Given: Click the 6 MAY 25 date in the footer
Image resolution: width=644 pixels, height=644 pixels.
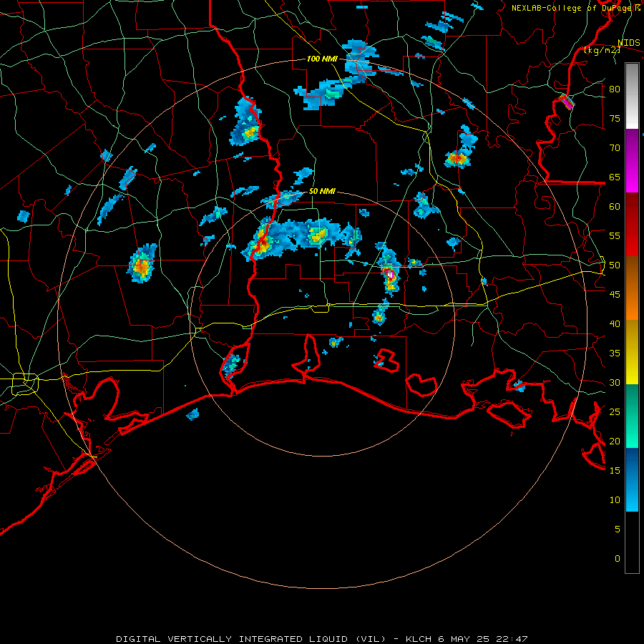Looking at the screenshot, I should (464, 639).
